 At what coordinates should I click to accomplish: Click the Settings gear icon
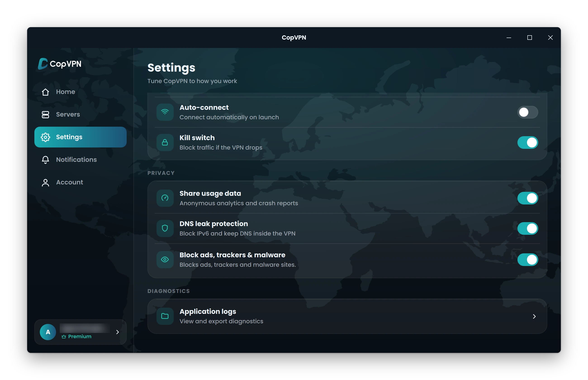45,137
